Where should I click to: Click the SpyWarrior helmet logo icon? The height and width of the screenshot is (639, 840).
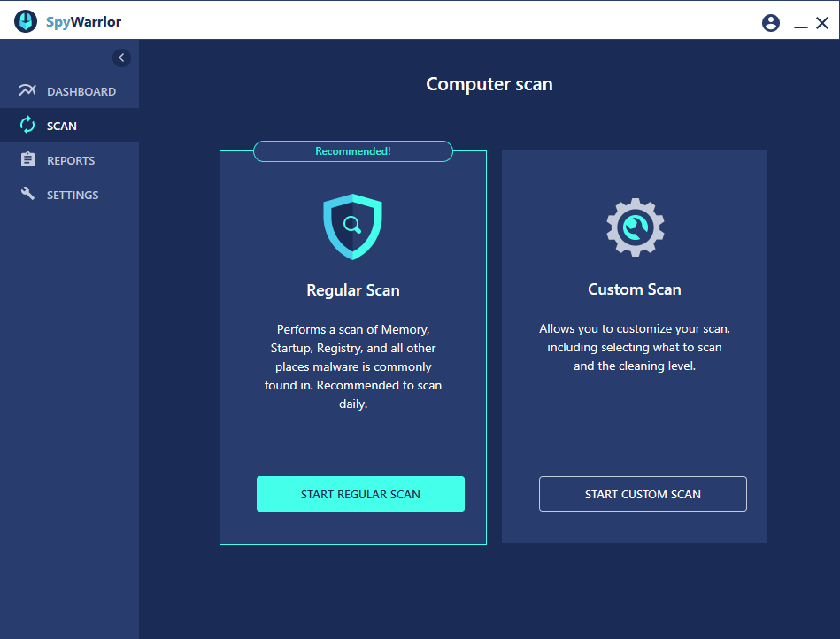(26, 21)
